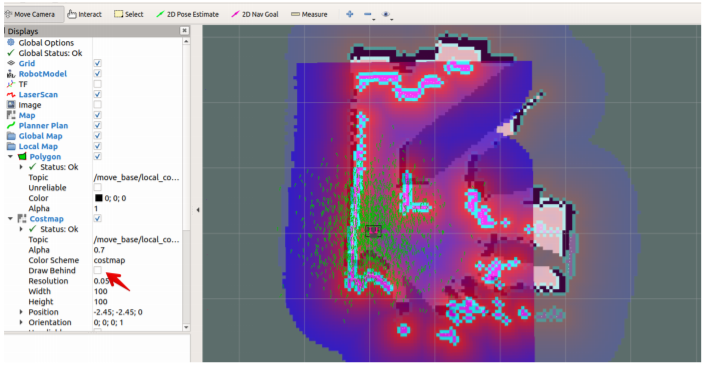707x368 pixels.
Task: Close the Displays panel
Action: [184, 31]
